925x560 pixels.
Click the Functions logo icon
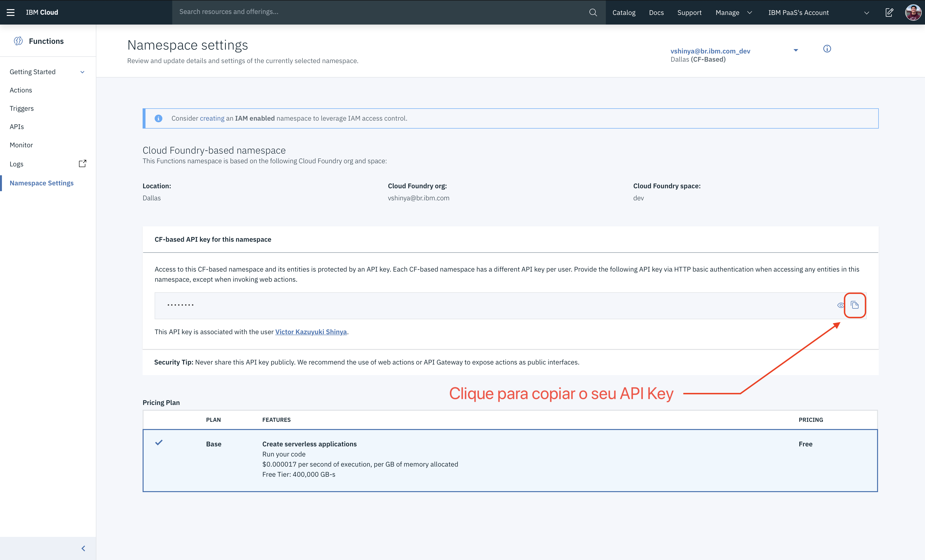tap(18, 41)
